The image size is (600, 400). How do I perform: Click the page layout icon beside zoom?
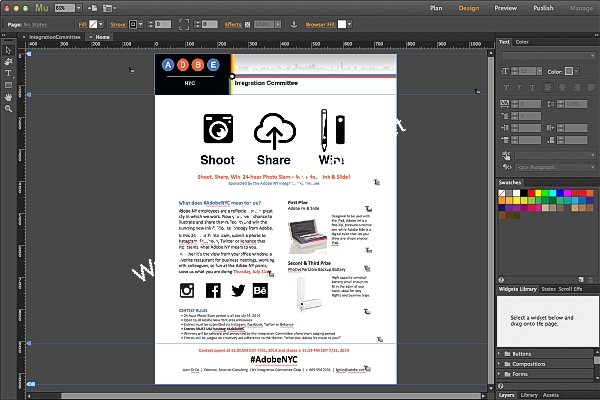[x=92, y=8]
